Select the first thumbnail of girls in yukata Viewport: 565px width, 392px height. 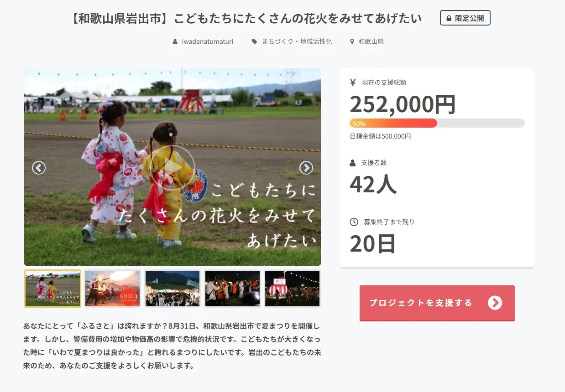point(52,289)
